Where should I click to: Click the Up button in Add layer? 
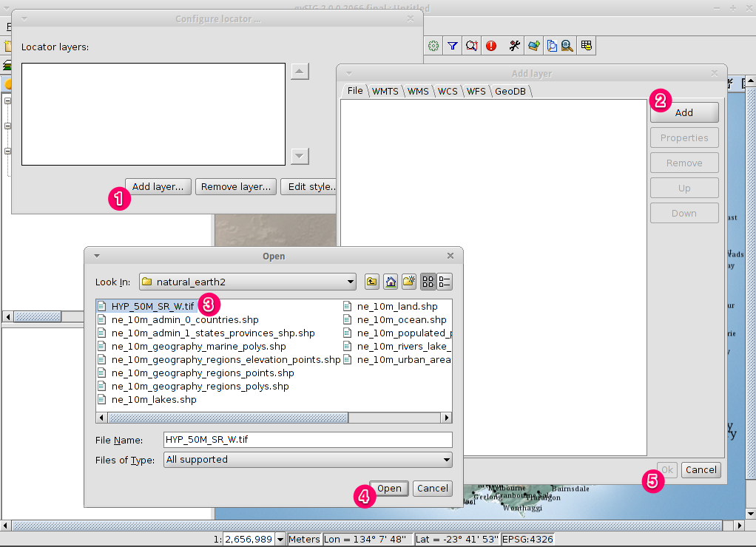pyautogui.click(x=684, y=188)
